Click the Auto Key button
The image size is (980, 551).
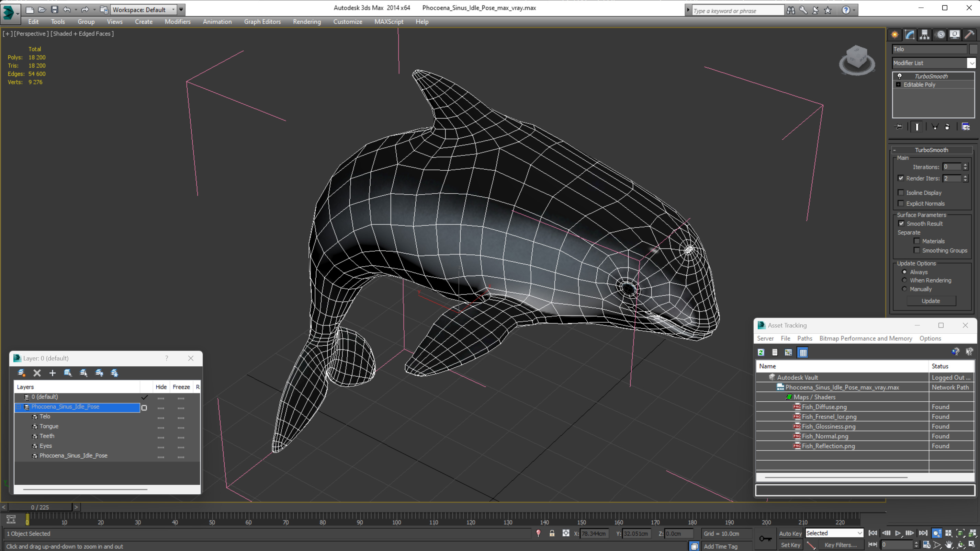point(790,533)
